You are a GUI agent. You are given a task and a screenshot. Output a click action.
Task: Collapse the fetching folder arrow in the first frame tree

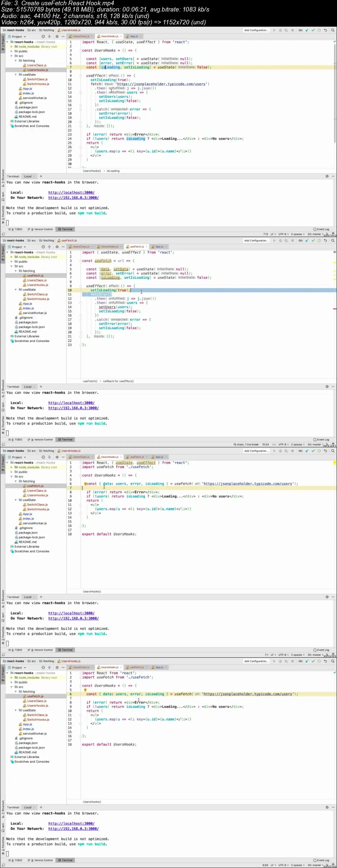(x=15, y=61)
